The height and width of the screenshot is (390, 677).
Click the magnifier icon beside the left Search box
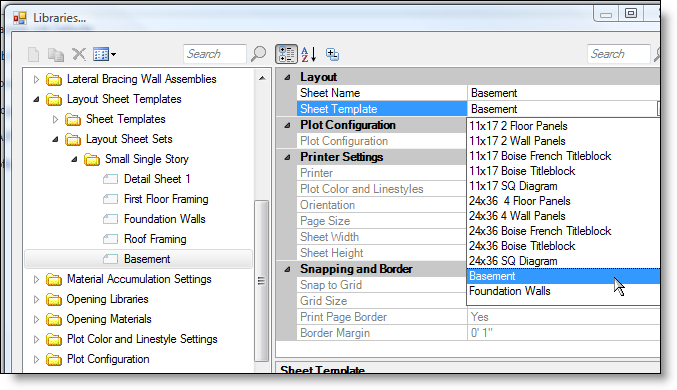click(x=259, y=54)
